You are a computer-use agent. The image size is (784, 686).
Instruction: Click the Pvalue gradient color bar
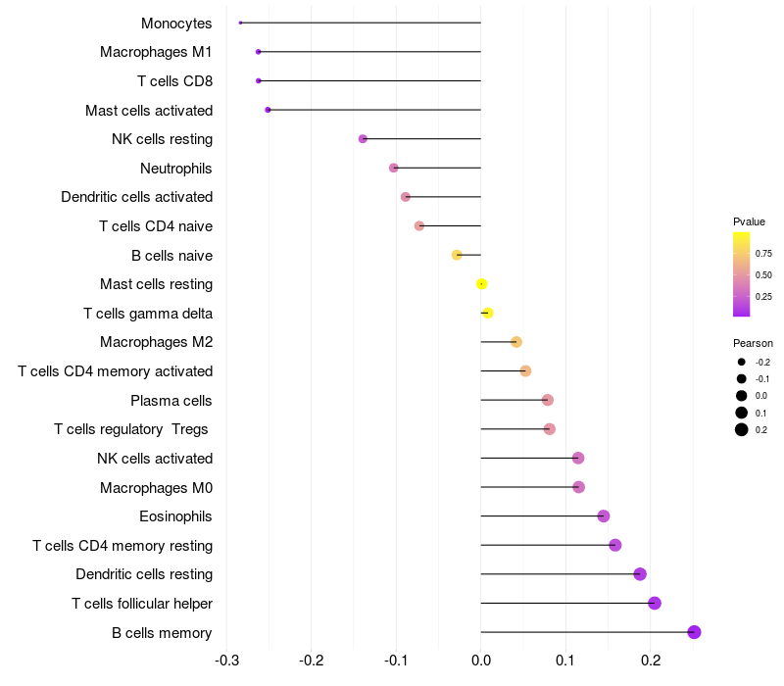click(x=741, y=274)
